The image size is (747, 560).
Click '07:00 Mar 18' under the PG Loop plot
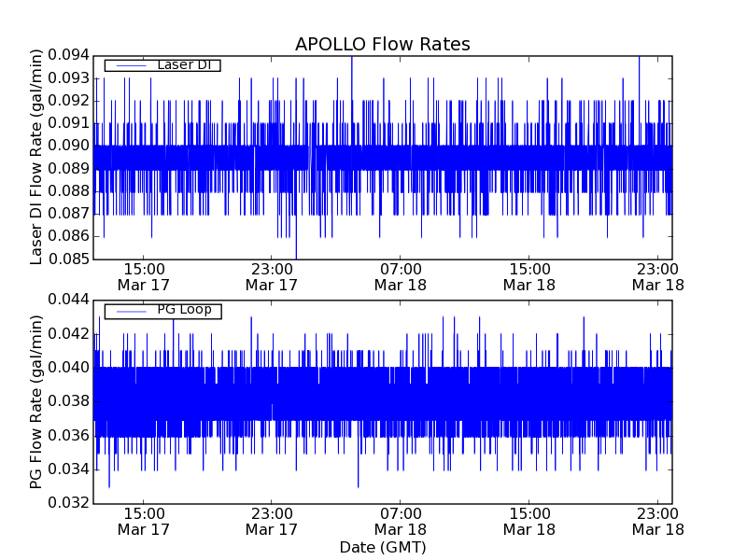click(x=401, y=522)
